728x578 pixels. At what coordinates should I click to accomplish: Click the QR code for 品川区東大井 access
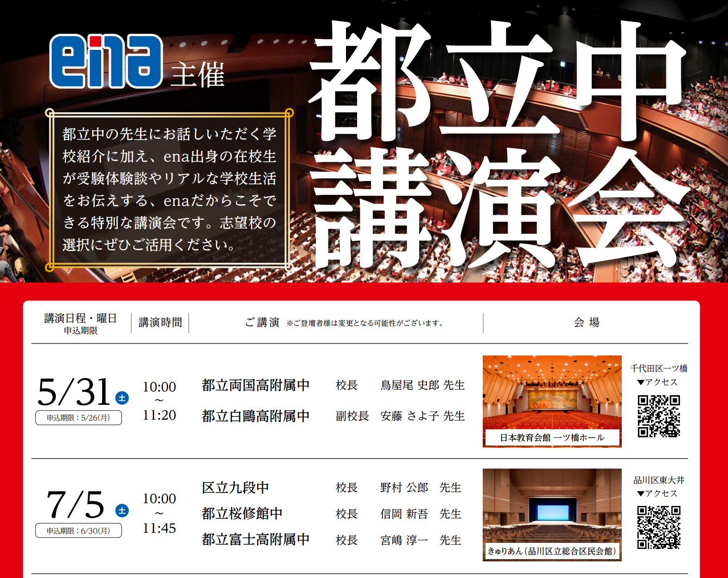(x=659, y=527)
